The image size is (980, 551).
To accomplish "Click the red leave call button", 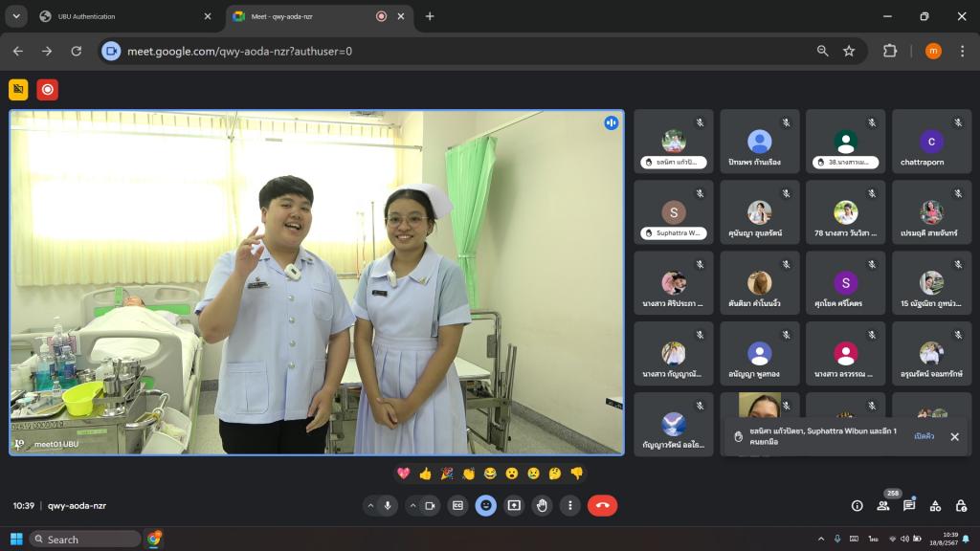I will coord(602,506).
